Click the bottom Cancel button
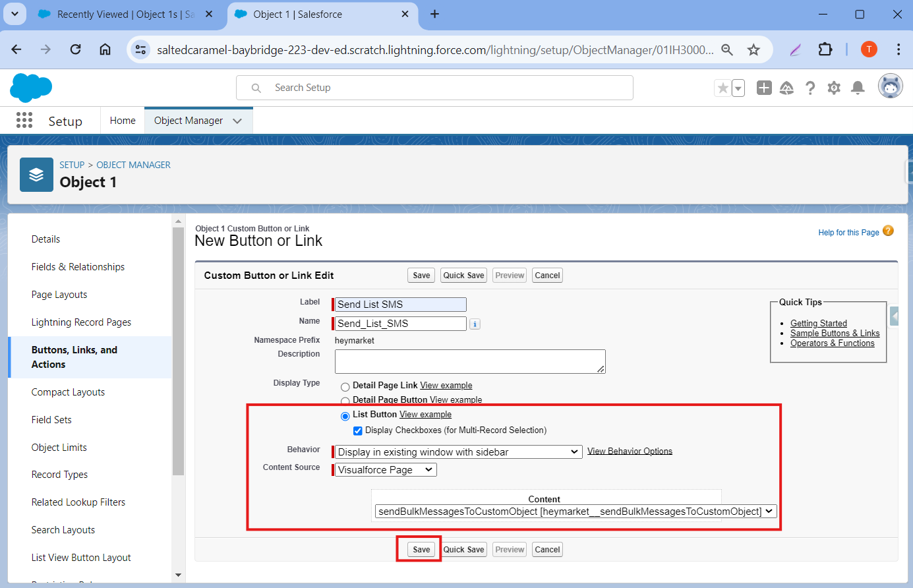The height and width of the screenshot is (588, 913). pos(547,549)
